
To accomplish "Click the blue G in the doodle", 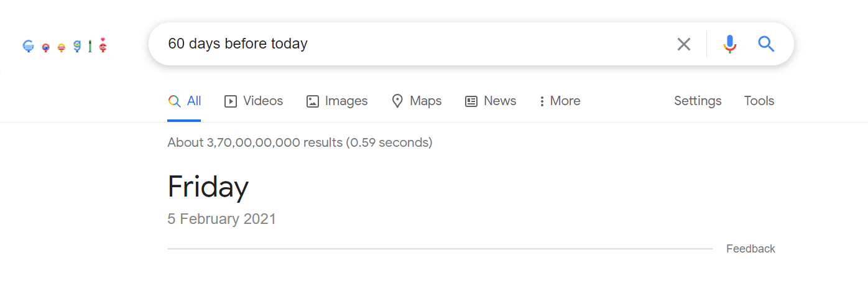I will [x=28, y=46].
